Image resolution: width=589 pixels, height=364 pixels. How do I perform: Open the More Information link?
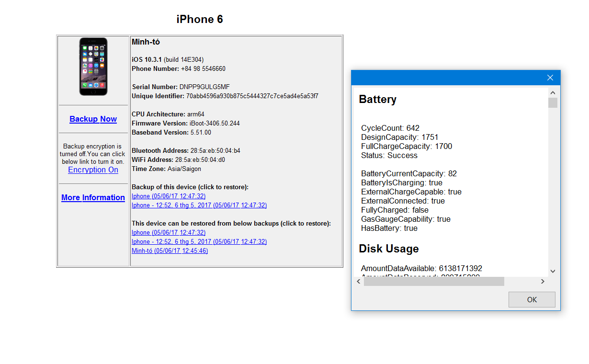[93, 197]
